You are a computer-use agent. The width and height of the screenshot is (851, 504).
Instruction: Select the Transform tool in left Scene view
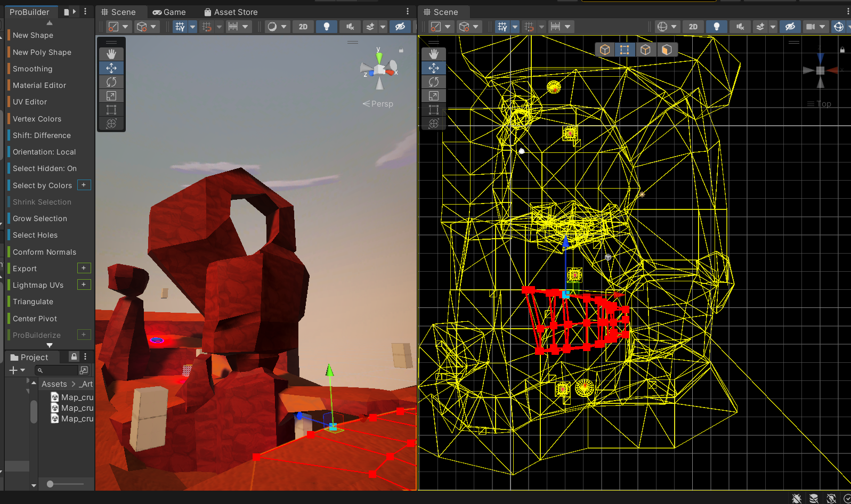(x=111, y=123)
